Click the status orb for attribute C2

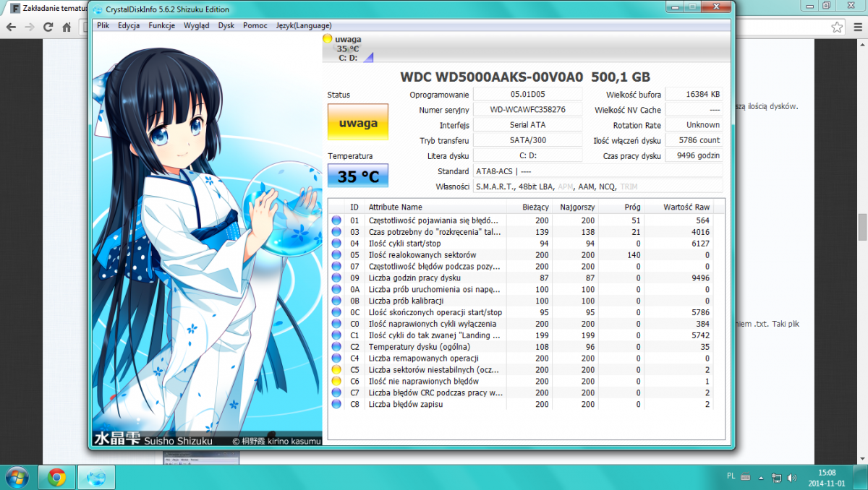tap(336, 347)
